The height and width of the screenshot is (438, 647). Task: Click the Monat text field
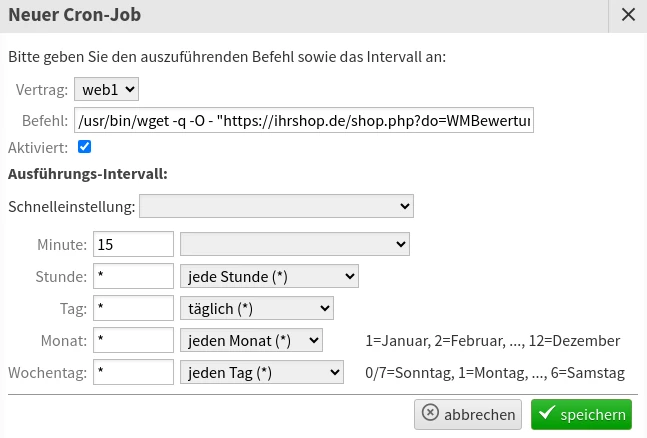click(x=133, y=340)
